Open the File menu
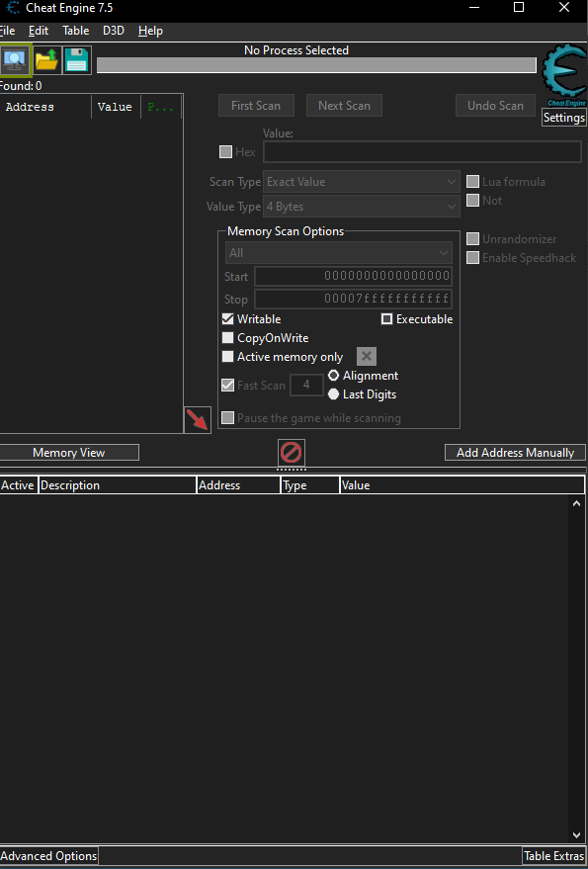This screenshot has width=588, height=869. coord(7,31)
